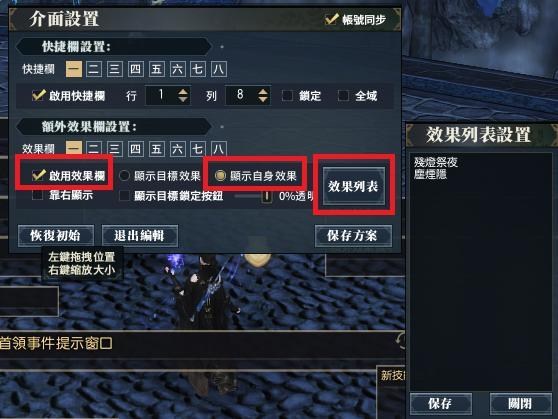Viewport: 558px width, 419px height.
Task: Select effect bar slot 七
Action: tap(198, 148)
